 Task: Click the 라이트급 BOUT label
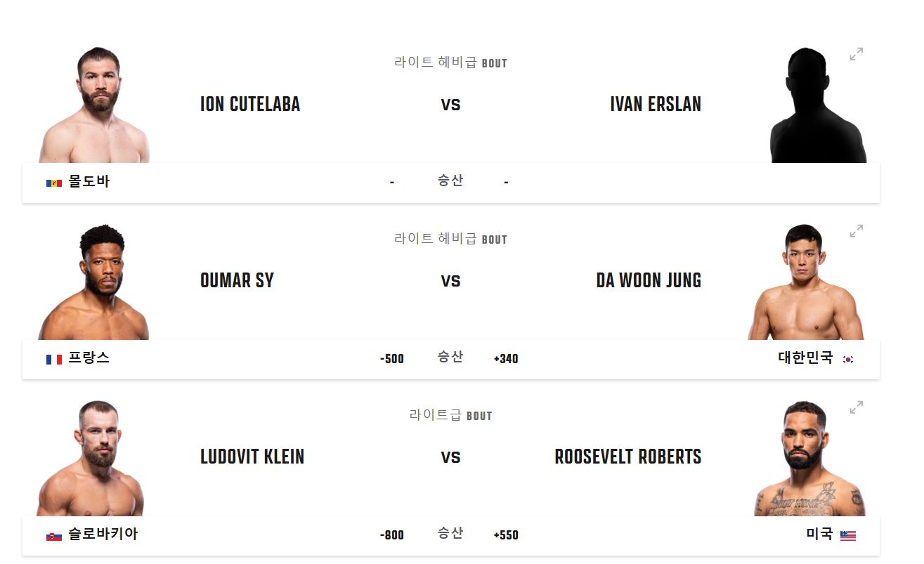pos(452,415)
